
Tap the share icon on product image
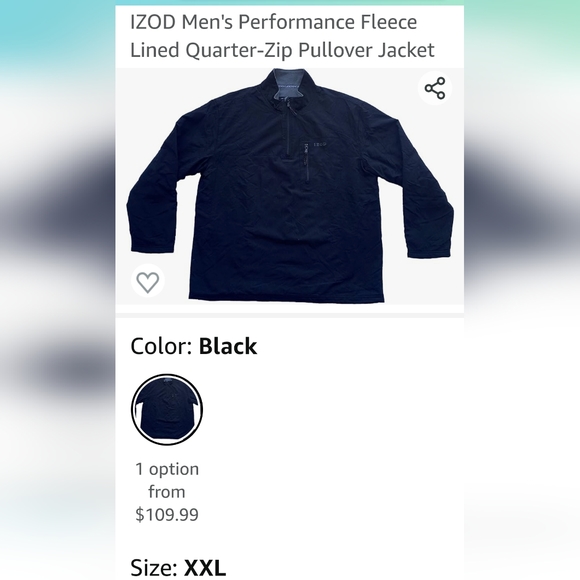click(x=435, y=88)
